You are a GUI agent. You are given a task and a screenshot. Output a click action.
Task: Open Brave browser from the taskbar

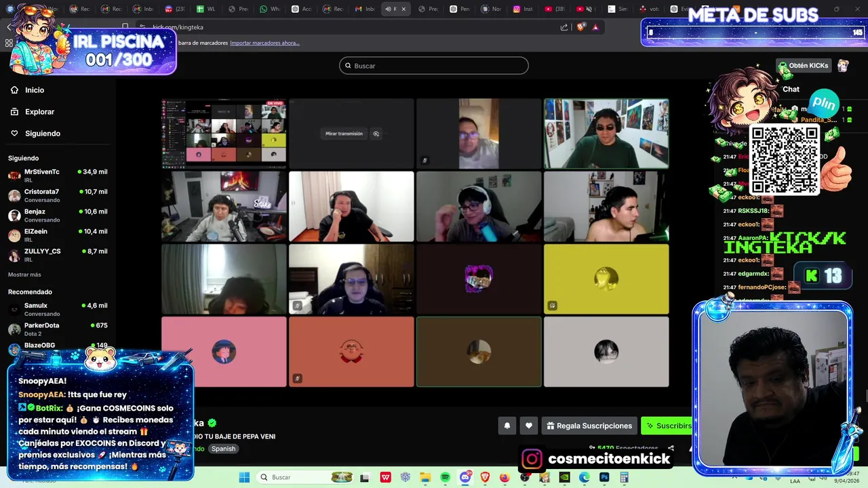tap(485, 477)
